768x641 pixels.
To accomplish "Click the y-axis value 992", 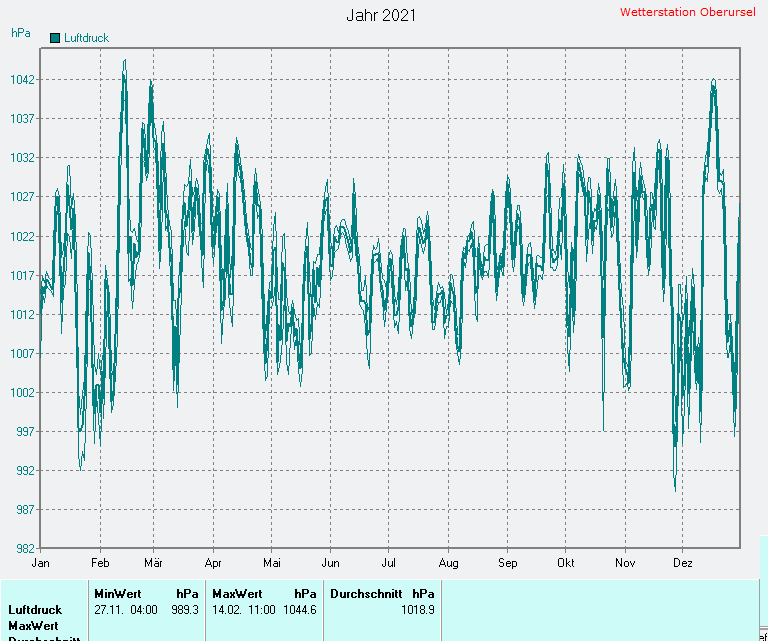I will 25,471.
